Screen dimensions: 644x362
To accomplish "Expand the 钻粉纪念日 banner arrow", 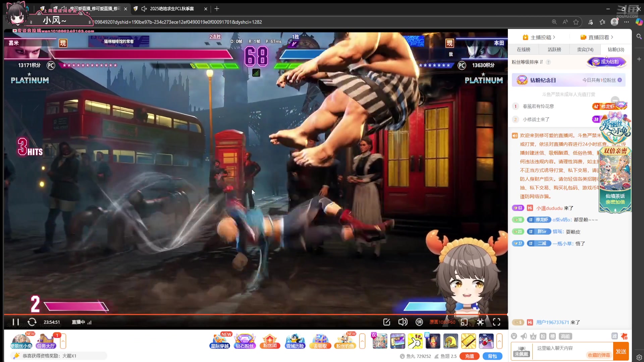I will tap(620, 80).
